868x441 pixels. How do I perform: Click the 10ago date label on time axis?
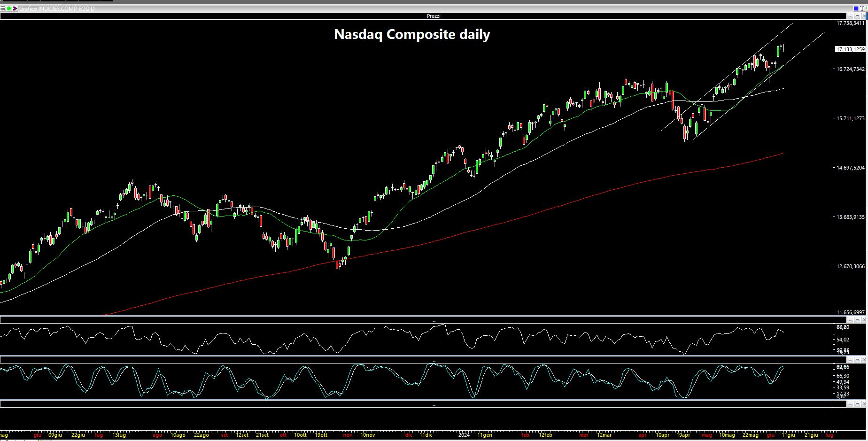[x=178, y=435]
